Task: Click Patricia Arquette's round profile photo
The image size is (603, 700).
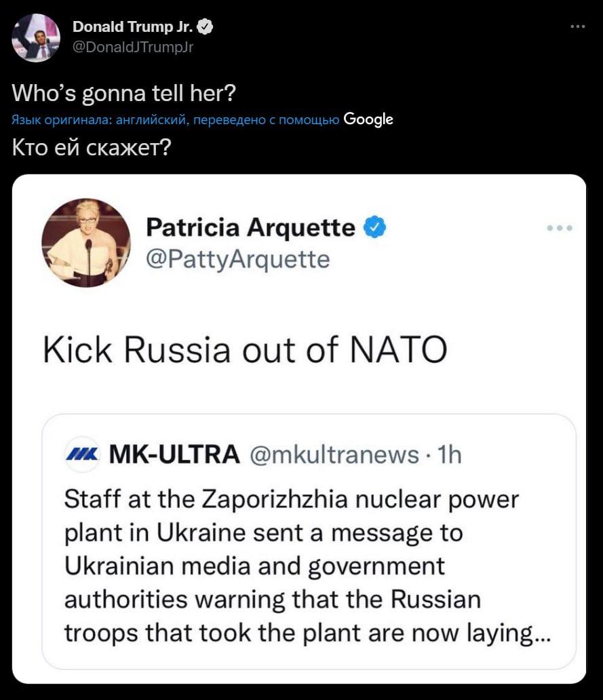Action: click(x=85, y=243)
